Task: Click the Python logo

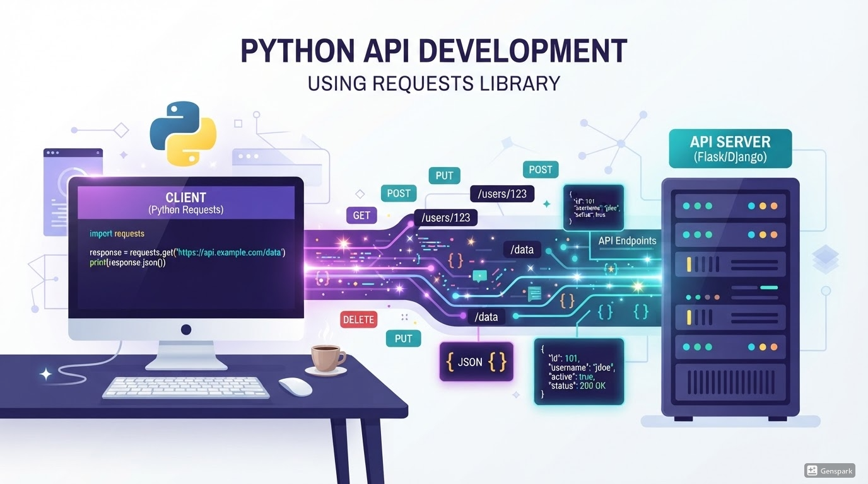Action: [183, 134]
